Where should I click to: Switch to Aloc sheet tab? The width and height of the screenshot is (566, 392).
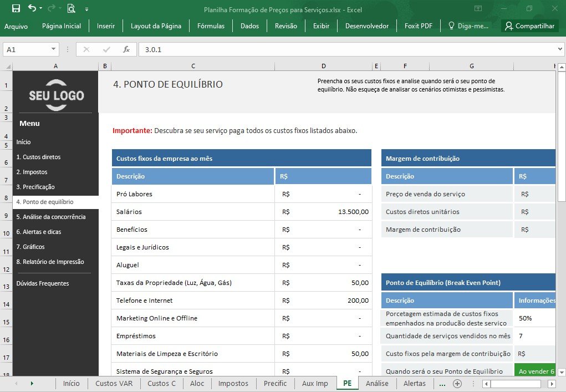point(197,383)
